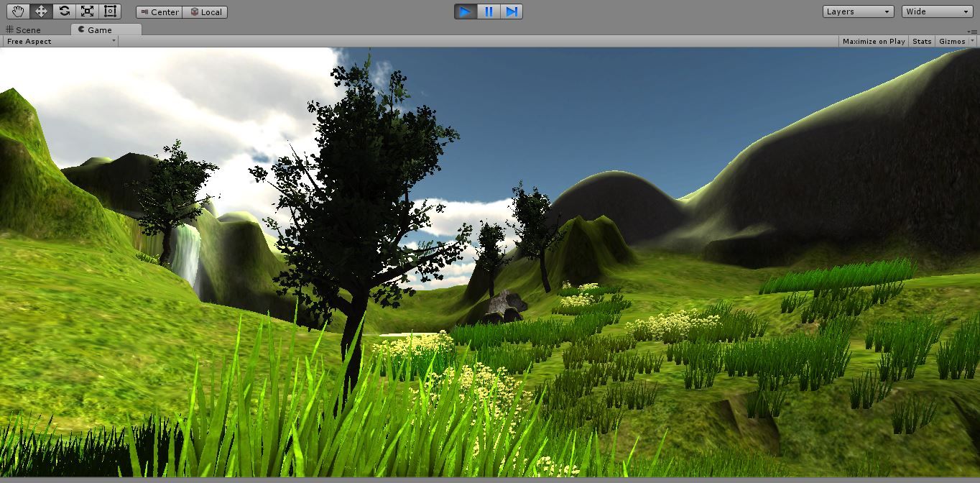Advance one frame with Step button
Viewport: 980px width, 483px height.
tap(511, 11)
